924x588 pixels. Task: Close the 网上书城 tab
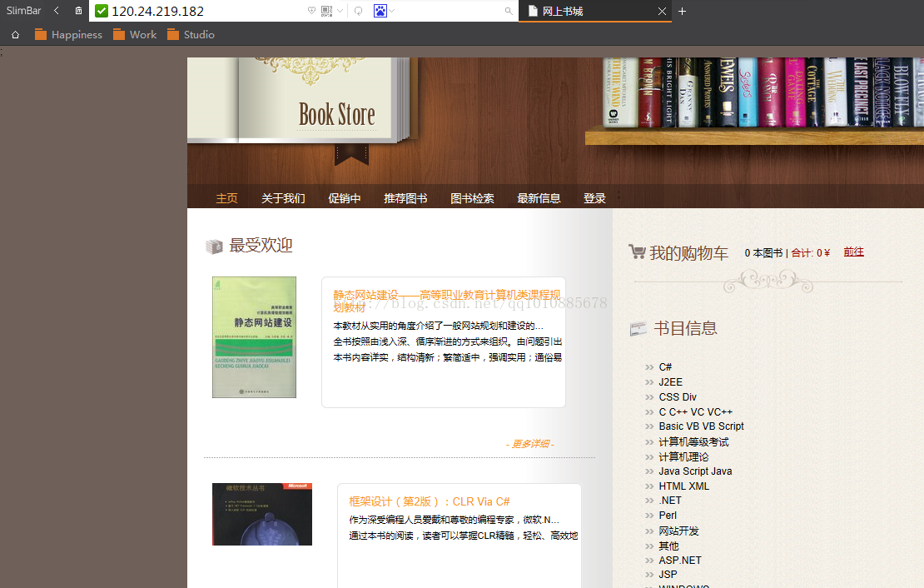tap(662, 11)
